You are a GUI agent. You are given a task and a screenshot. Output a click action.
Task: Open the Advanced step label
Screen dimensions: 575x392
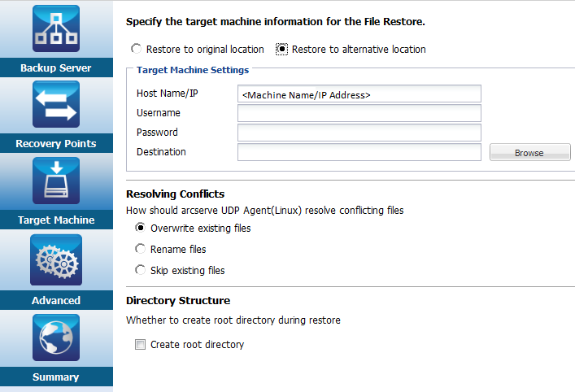point(56,301)
